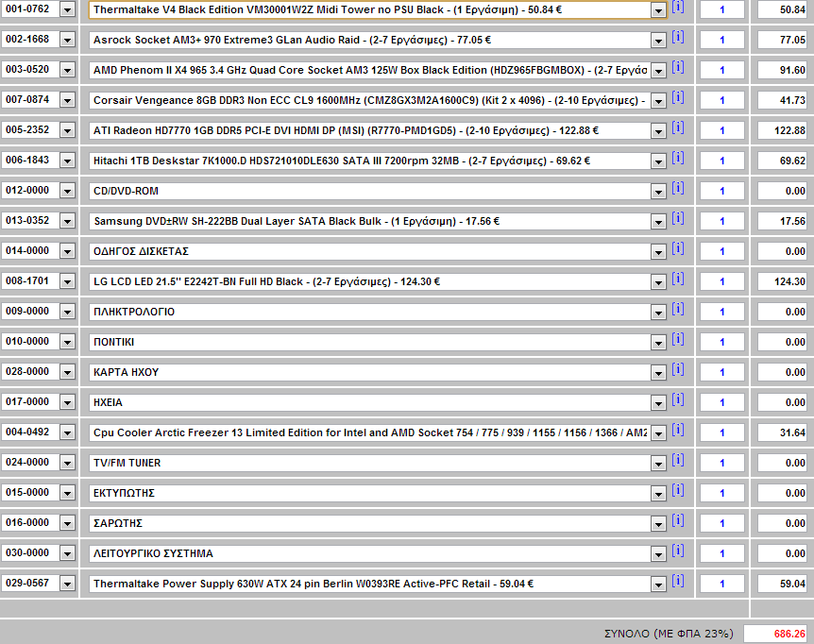The height and width of the screenshot is (644, 814).
Task: Open code dropdown 029-0567
Action: coord(67,584)
